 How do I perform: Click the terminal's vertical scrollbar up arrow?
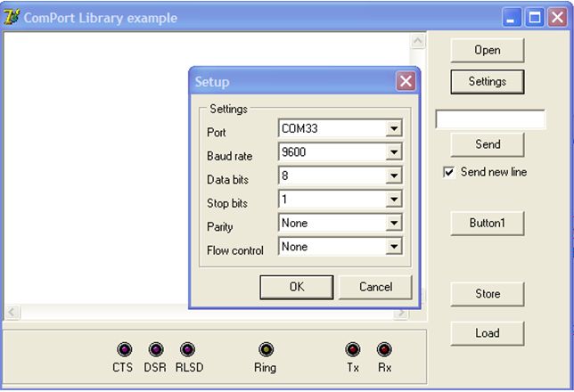click(418, 42)
